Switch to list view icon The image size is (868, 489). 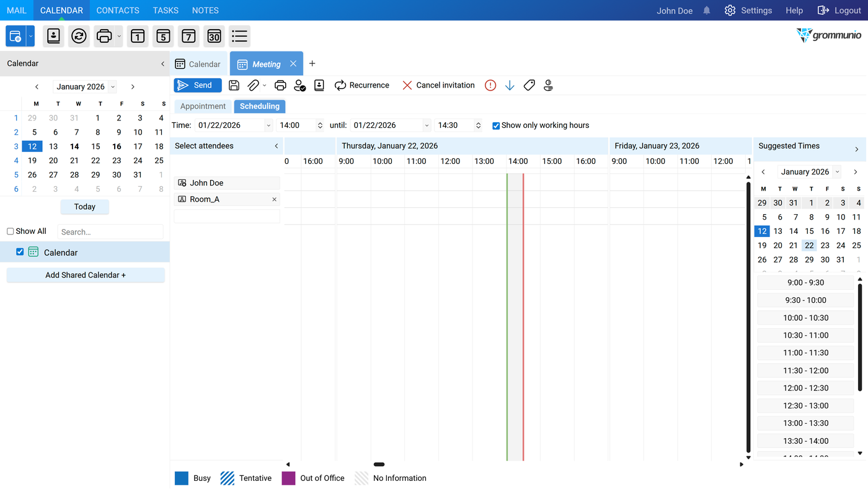pos(239,36)
